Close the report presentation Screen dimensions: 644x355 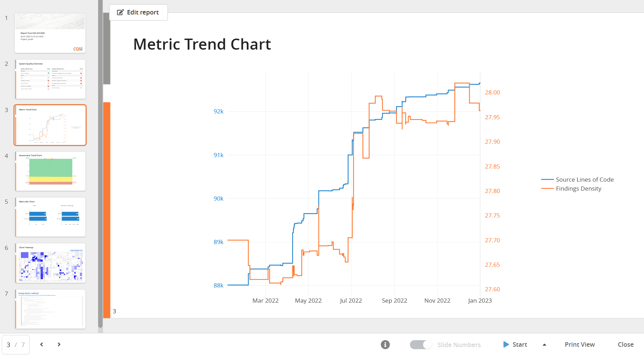625,344
